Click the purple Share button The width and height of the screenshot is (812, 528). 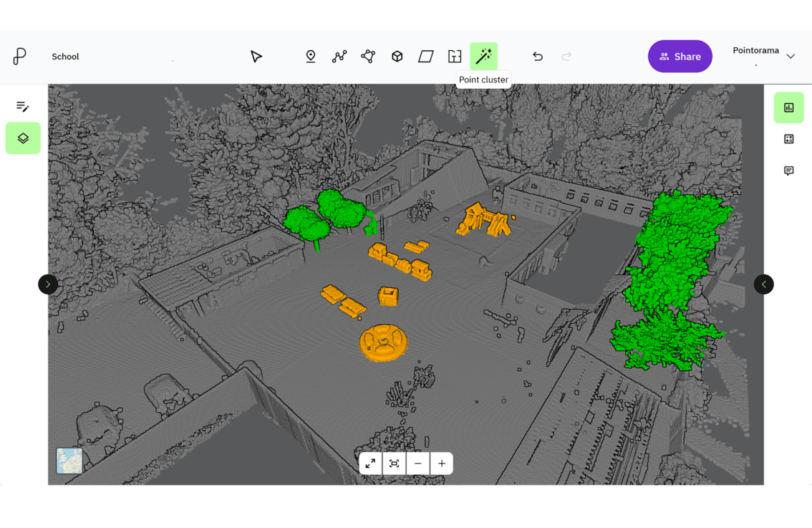(x=680, y=57)
